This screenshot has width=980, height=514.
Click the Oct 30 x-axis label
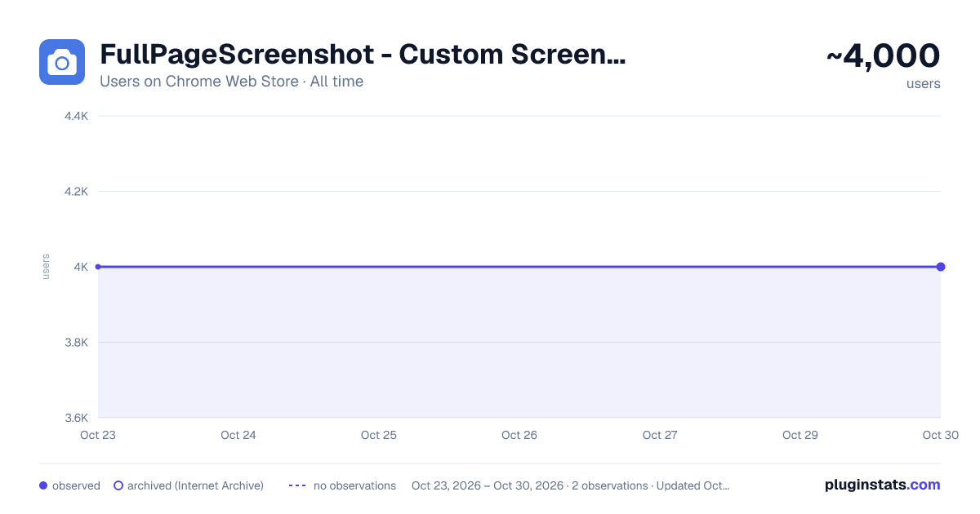tap(941, 435)
